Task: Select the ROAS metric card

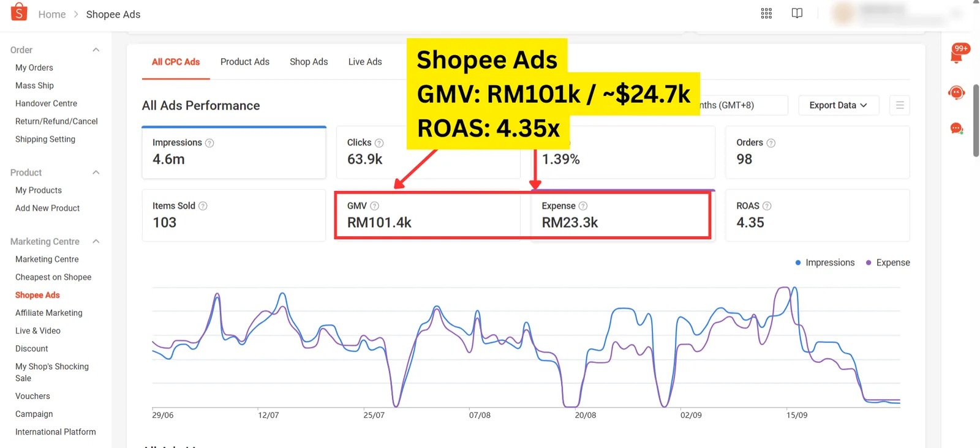Action: pos(817,215)
